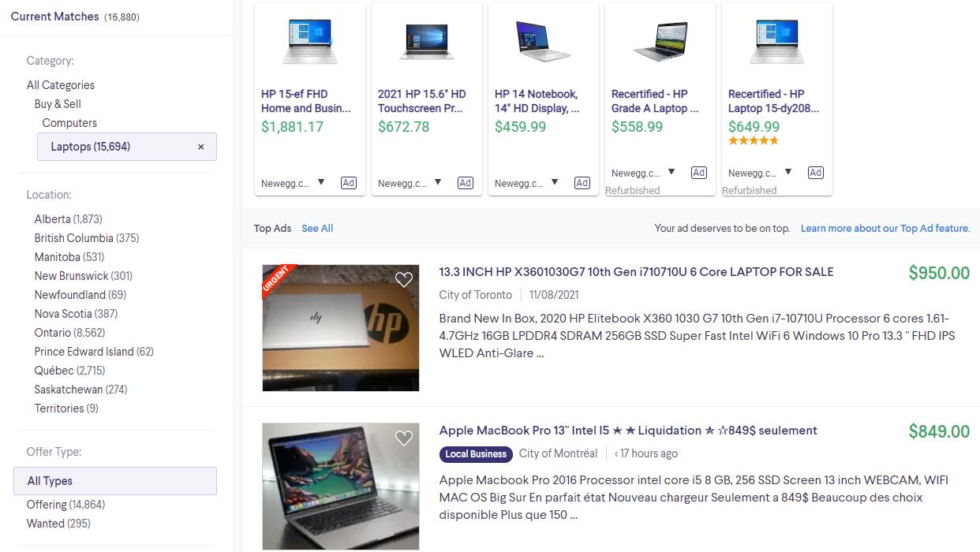Viewport: 980px width, 552px height.
Task: Filter by Wanted offer type
Action: 58,524
